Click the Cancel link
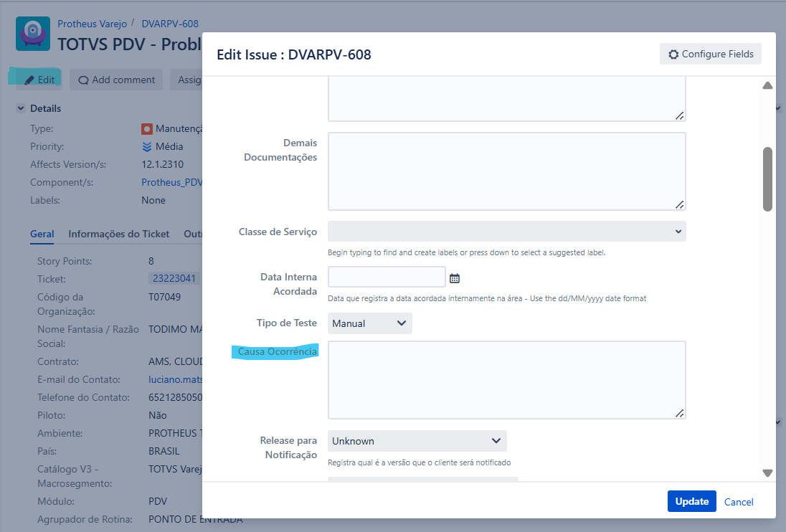 point(739,502)
